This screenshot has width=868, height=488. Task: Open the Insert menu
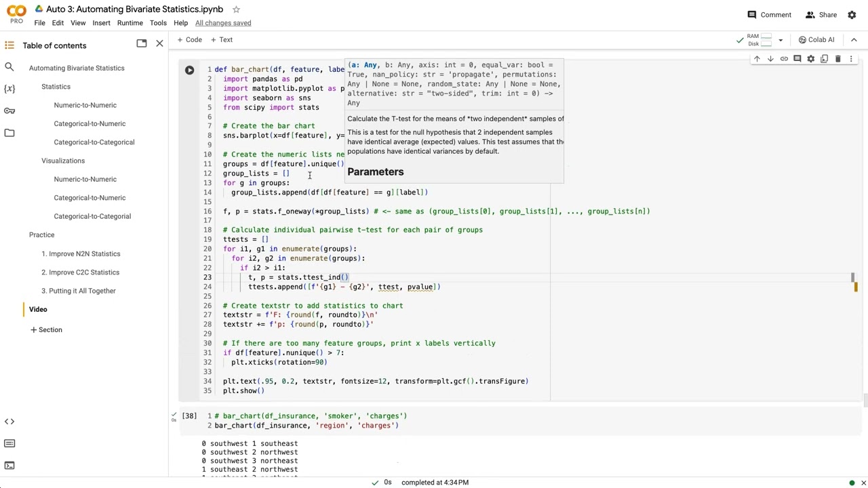tap(101, 23)
